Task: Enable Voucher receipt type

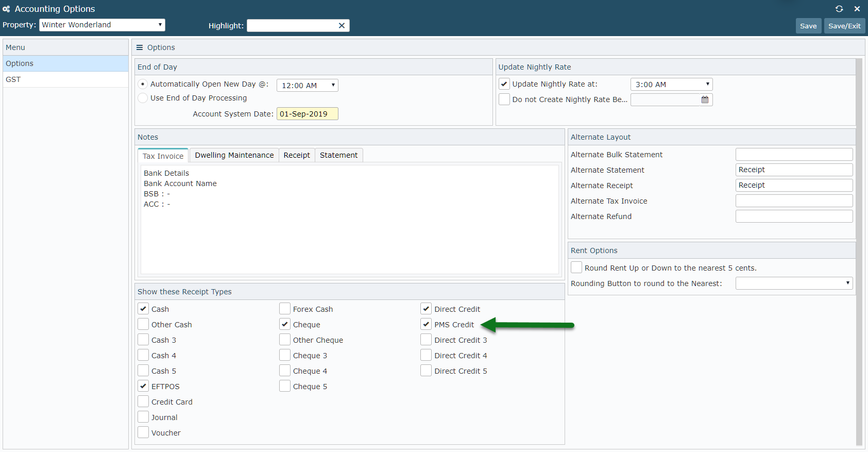Action: 143,433
